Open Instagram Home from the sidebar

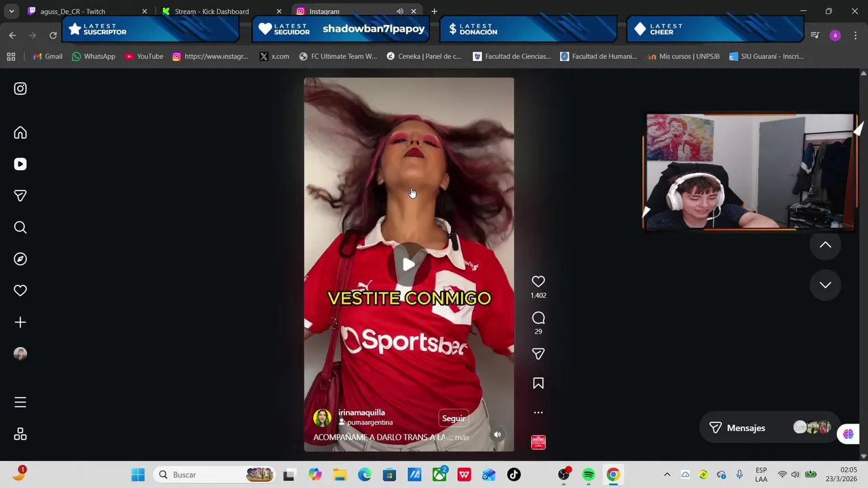(20, 133)
